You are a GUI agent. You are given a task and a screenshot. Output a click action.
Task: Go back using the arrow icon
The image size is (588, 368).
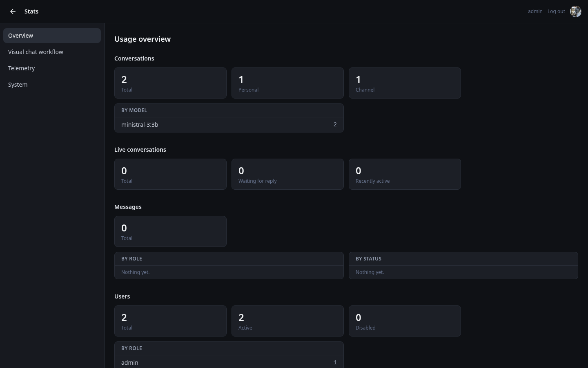click(13, 11)
